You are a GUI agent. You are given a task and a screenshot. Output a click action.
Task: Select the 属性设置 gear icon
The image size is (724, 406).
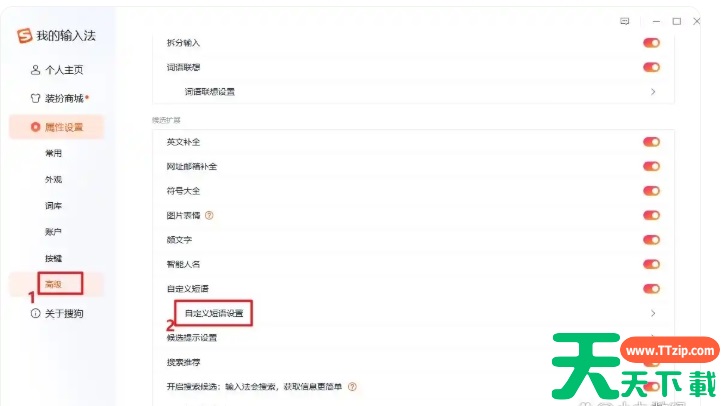[35, 127]
